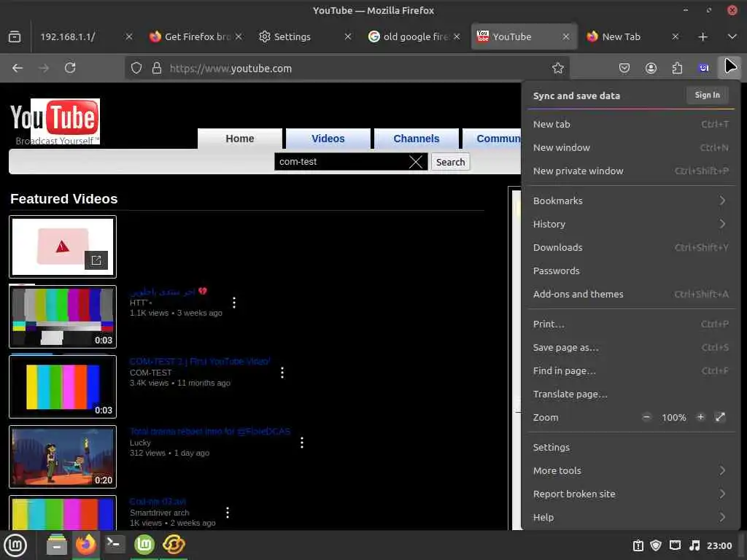Open Downloads from the menu
747x560 pixels.
coord(631,247)
